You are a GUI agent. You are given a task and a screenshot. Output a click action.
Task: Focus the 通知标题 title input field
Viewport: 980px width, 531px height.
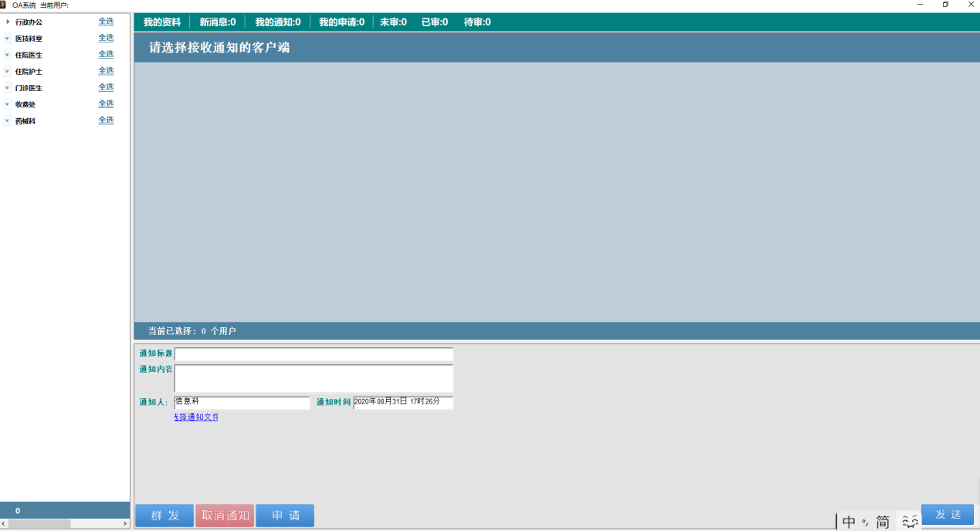(314, 354)
